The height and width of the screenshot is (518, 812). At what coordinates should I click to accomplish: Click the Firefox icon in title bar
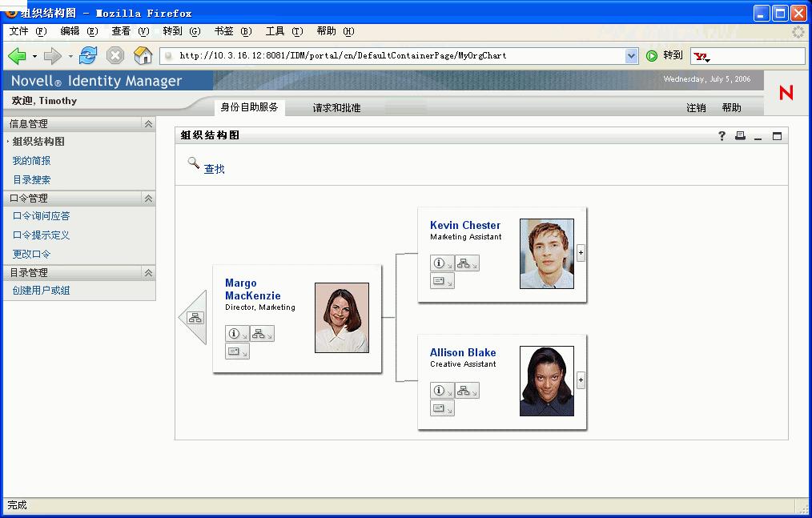[x=11, y=12]
